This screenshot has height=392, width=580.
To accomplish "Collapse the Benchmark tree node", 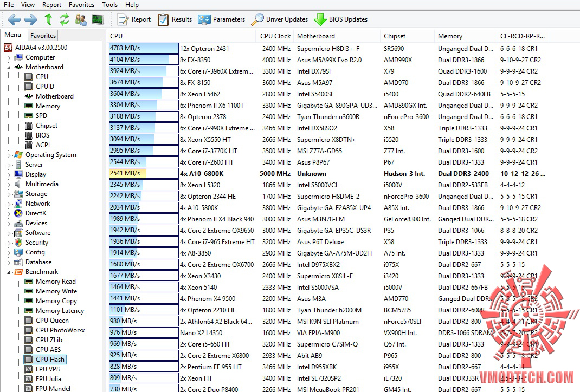I will pos(9,272).
